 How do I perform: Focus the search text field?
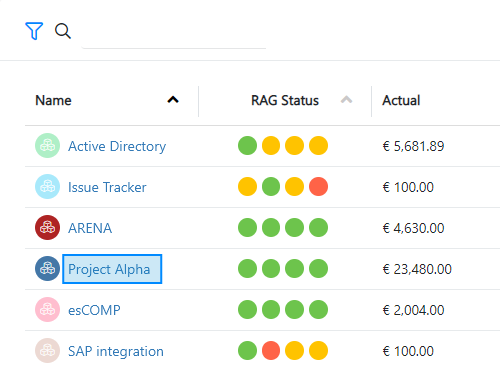click(x=174, y=33)
